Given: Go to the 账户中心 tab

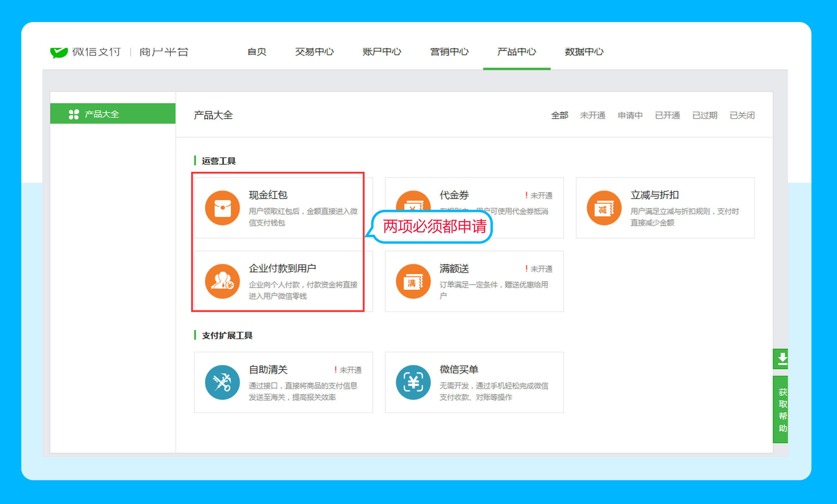Looking at the screenshot, I should coord(382,52).
